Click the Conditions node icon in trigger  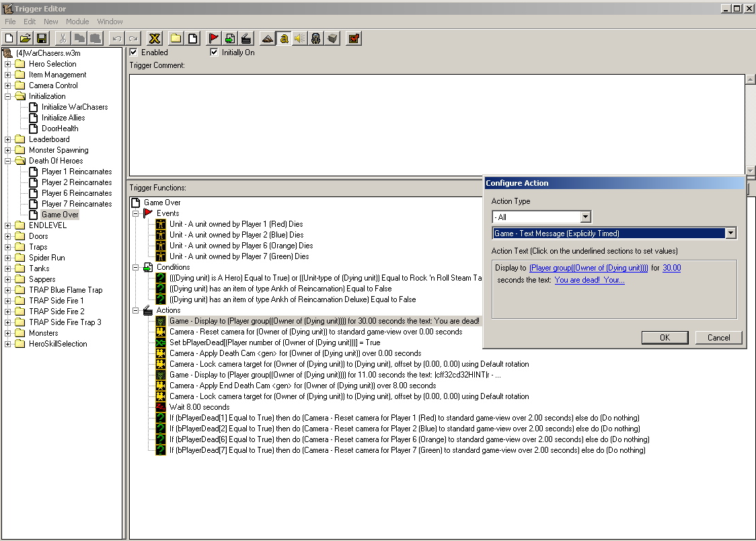coord(148,267)
